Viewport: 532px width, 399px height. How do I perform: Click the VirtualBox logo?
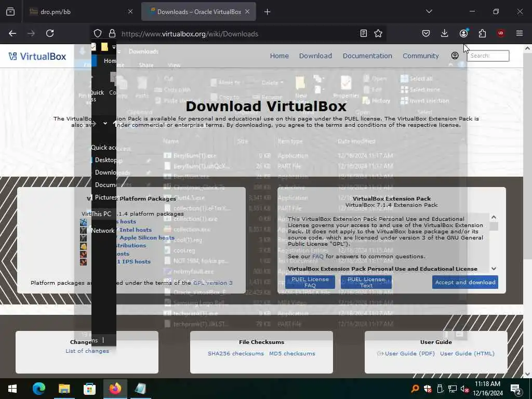click(37, 56)
